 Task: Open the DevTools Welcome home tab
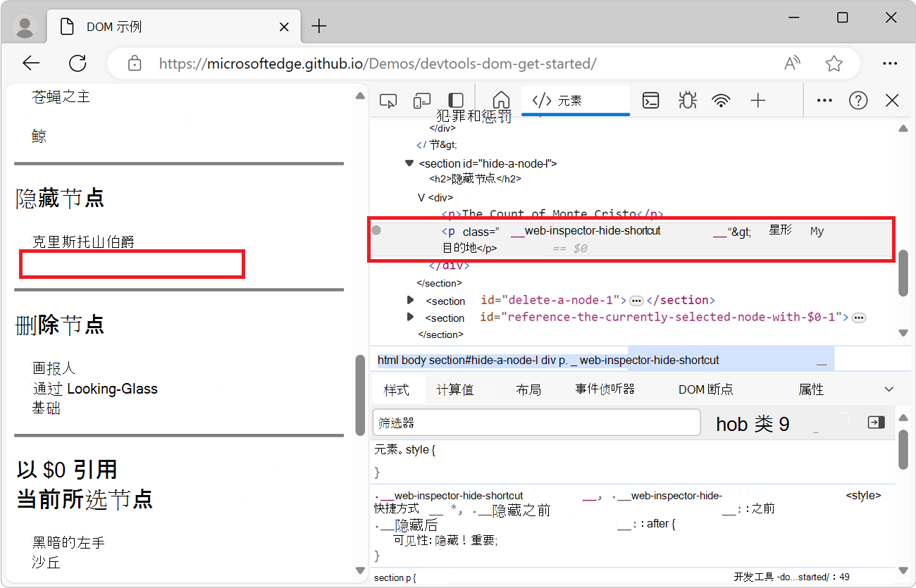(501, 101)
